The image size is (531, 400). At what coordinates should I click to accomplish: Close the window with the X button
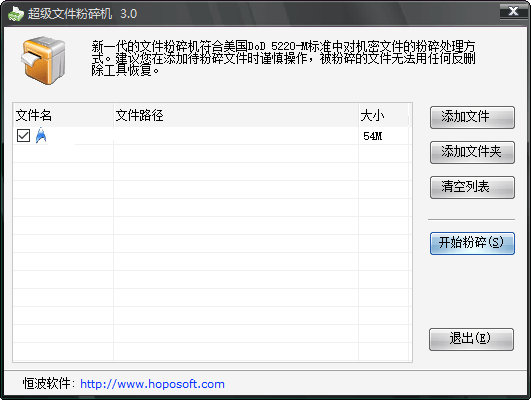click(514, 11)
